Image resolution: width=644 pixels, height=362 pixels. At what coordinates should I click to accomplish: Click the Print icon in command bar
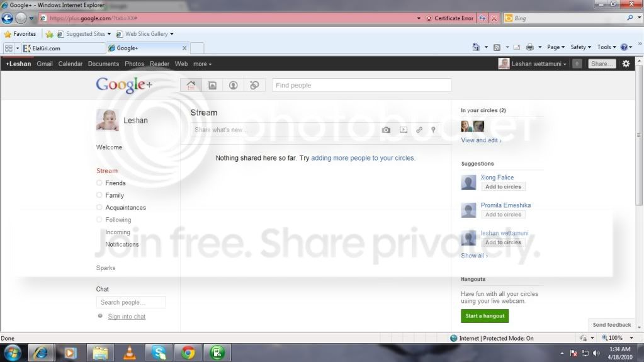[530, 47]
